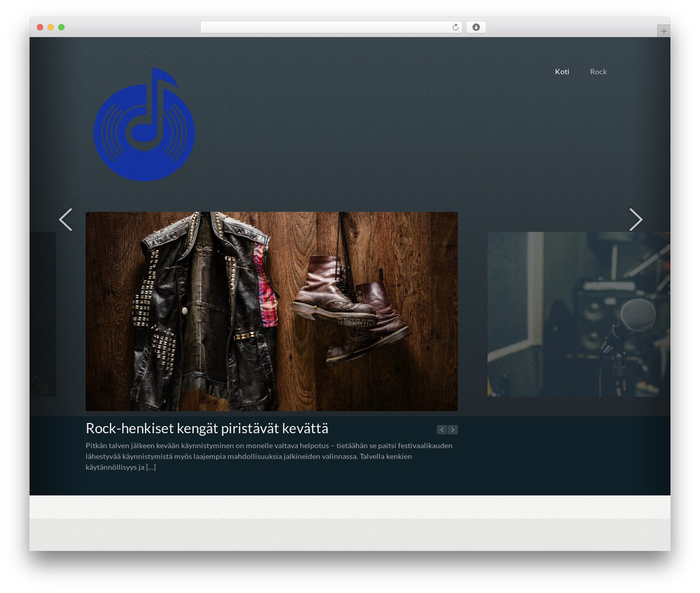
Task: Click the small previous arrow beside headline
Action: 442,429
